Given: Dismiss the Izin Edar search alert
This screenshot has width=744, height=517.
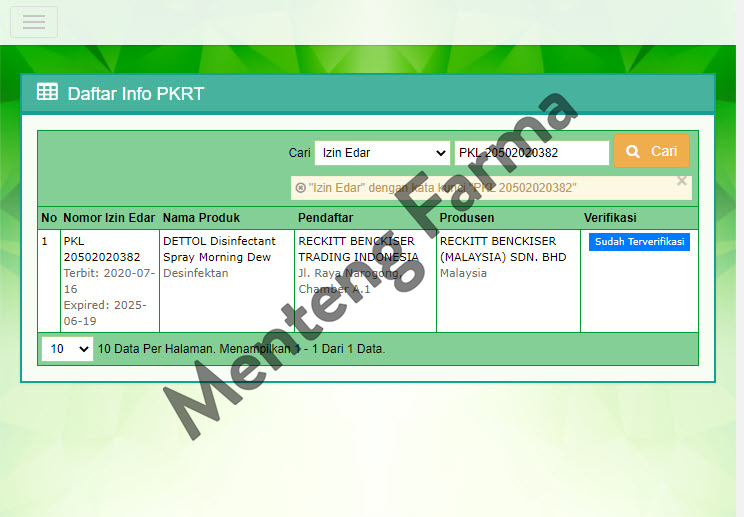Looking at the screenshot, I should point(682,181).
